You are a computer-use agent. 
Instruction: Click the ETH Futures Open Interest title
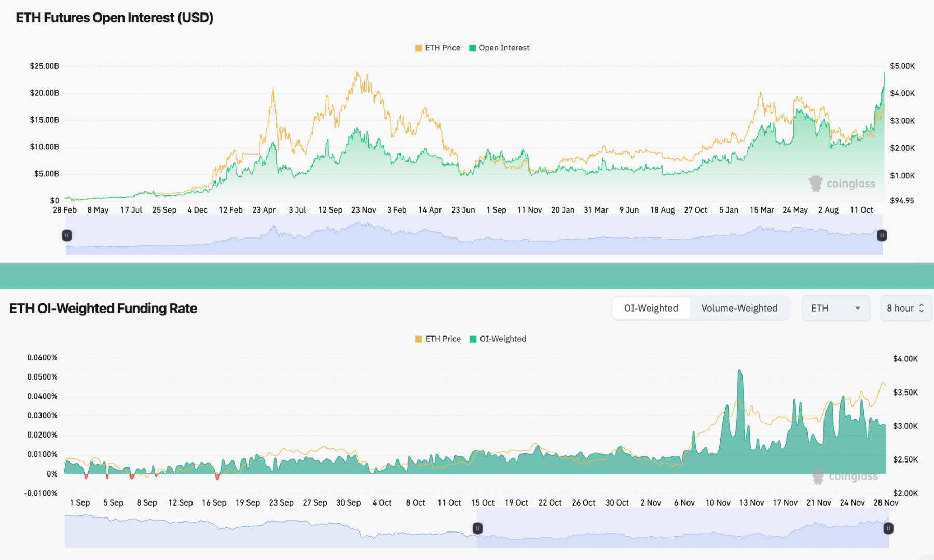point(115,18)
